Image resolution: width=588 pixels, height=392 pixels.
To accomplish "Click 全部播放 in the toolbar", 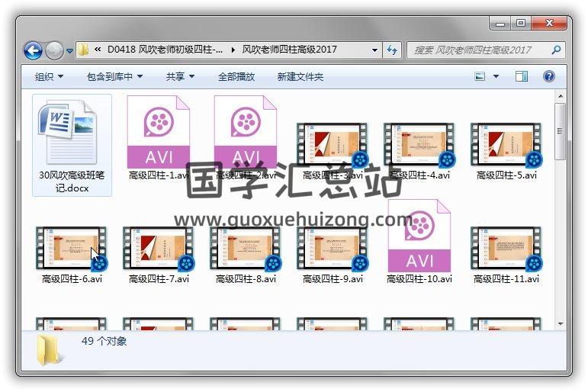I will pos(236,76).
